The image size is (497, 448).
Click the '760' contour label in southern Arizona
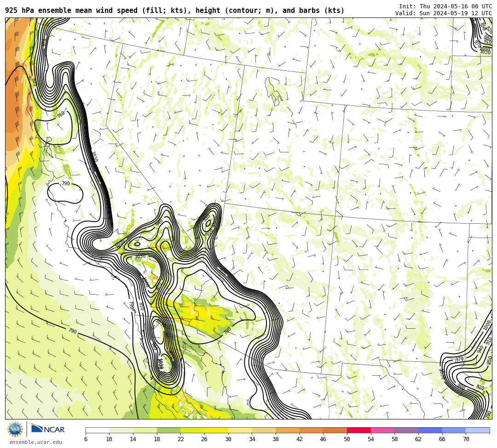(227, 330)
